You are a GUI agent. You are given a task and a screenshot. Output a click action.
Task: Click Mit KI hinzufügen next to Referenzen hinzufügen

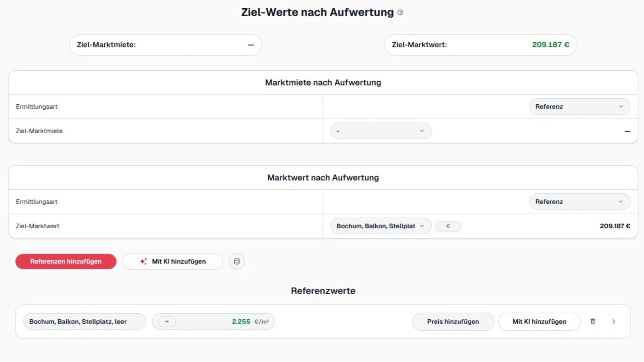(172, 261)
